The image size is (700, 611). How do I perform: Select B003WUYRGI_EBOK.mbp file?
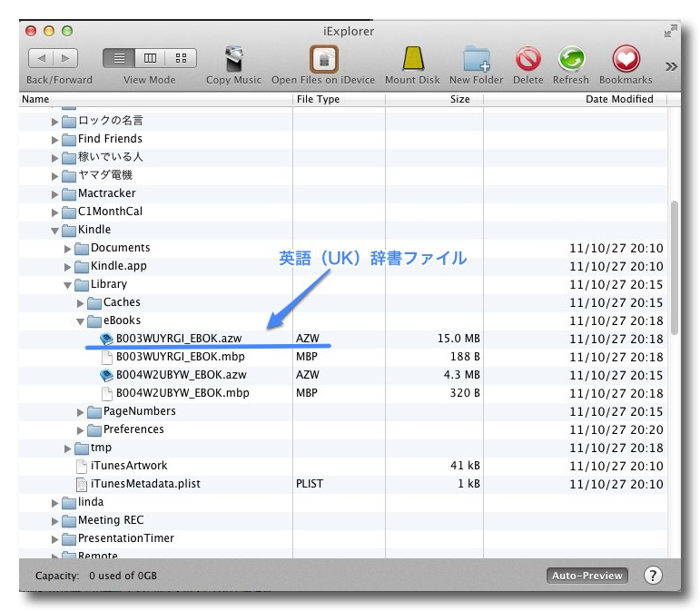pyautogui.click(x=181, y=357)
